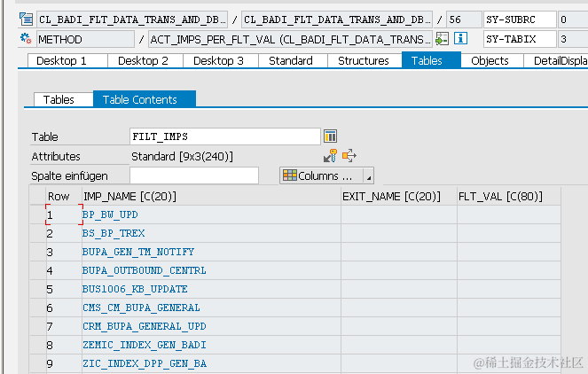Screen dimensions: 588x374
Task: Click the SY-SUBRC label field
Action: (x=520, y=19)
